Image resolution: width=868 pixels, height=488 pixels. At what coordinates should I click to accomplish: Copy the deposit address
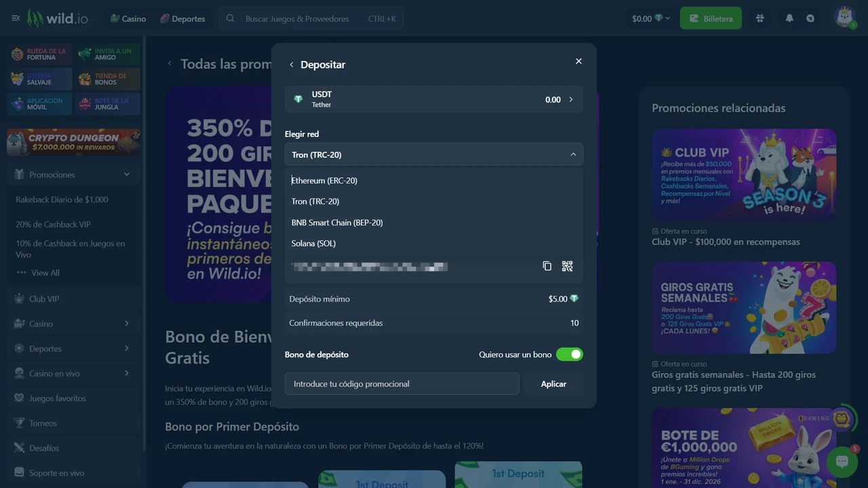pos(547,266)
